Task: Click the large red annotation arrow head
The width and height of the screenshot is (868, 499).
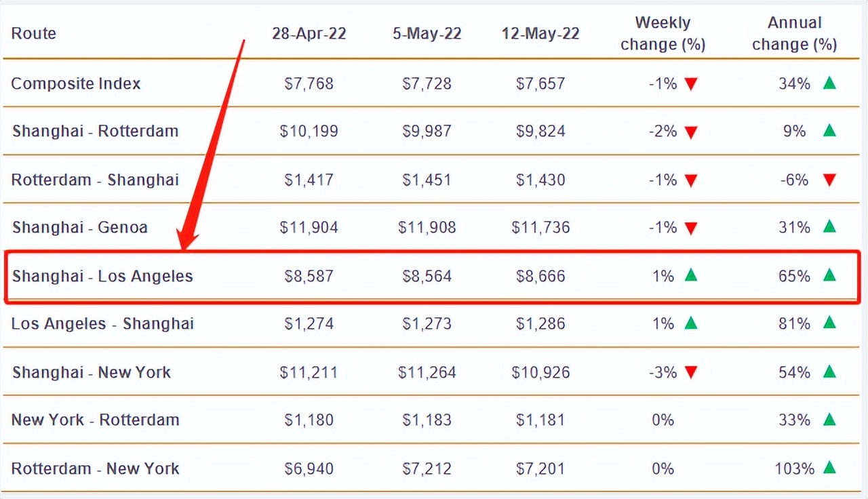Action: pos(189,240)
